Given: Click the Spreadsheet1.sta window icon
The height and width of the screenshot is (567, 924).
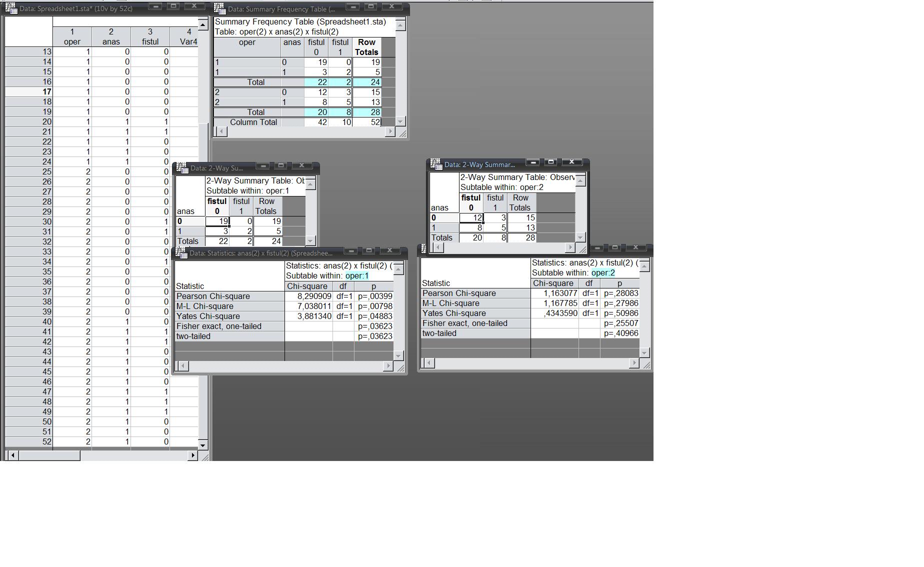Looking at the screenshot, I should pos(11,8).
